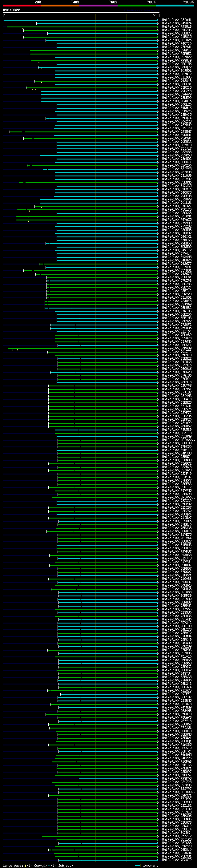Select label UniRef100_Q9SMH7

[x=176, y=131]
